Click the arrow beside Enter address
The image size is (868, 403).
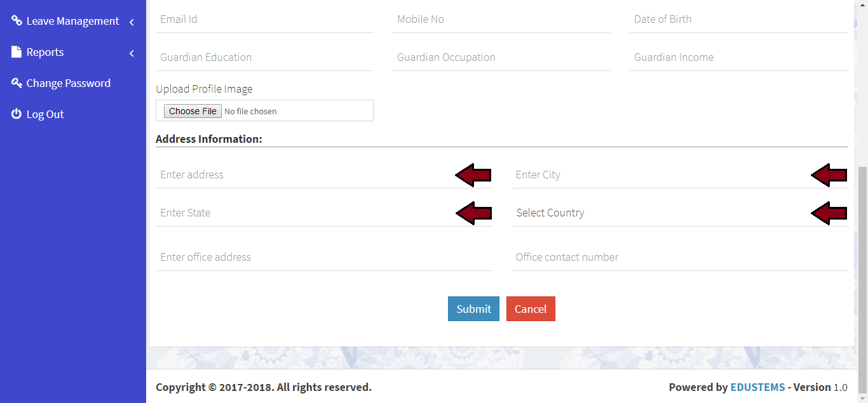click(x=474, y=175)
